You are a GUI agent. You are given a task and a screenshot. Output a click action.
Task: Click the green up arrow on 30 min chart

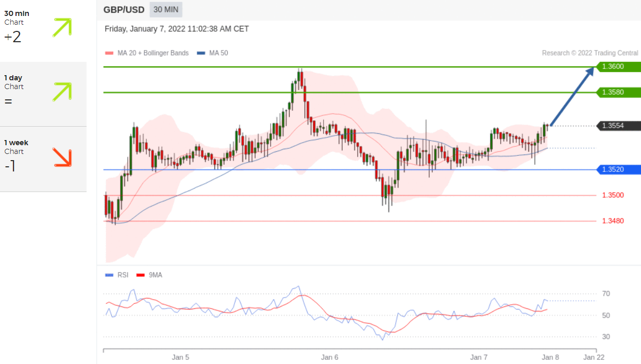pos(62,27)
